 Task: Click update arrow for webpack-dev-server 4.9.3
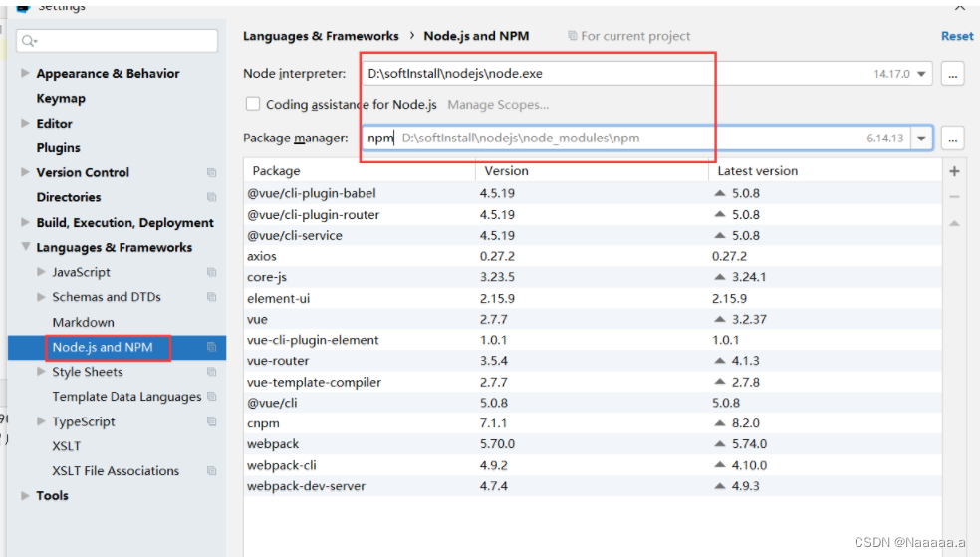click(x=720, y=485)
